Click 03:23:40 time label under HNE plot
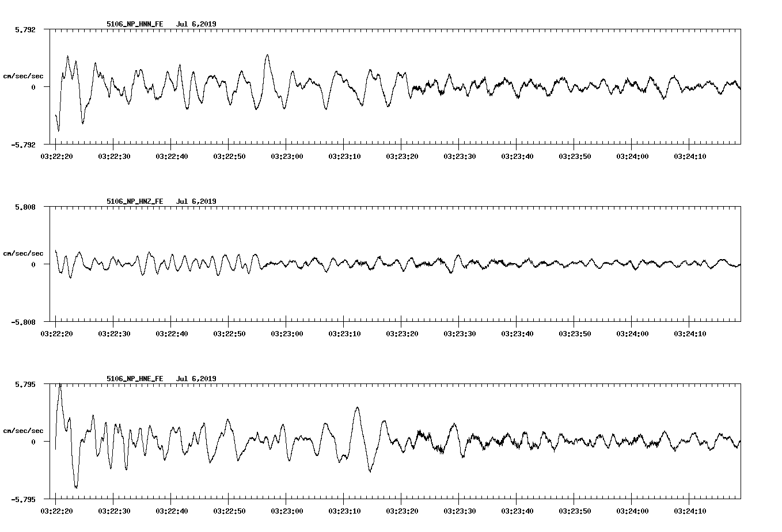The height and width of the screenshot is (532, 782). 517,511
